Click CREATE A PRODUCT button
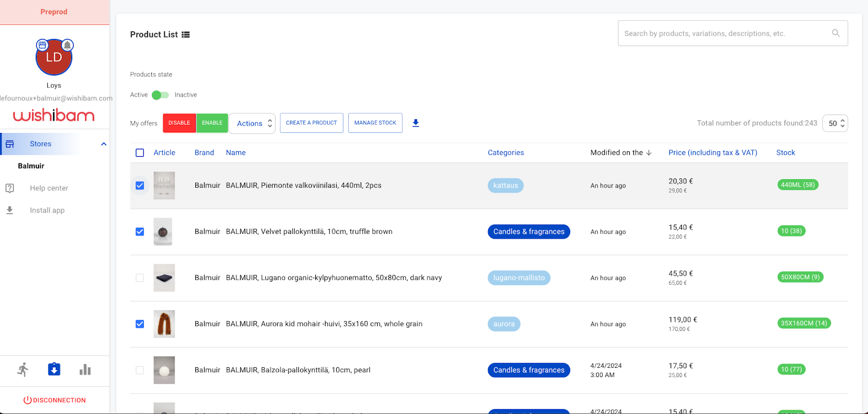This screenshot has height=414, width=868. (311, 123)
